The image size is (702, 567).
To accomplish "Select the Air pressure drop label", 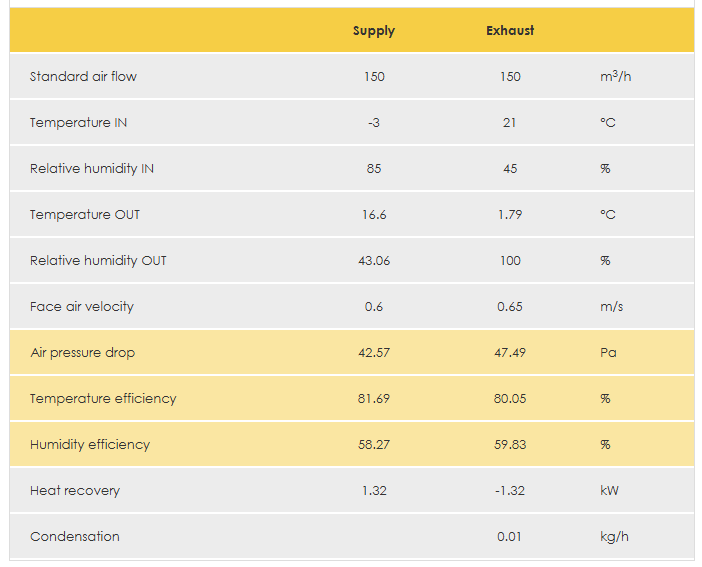I will point(82,353).
